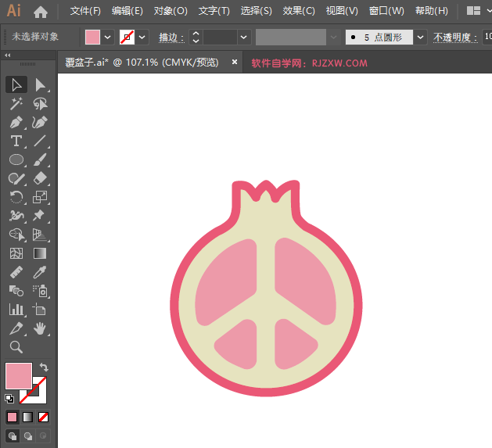The width and height of the screenshot is (492, 448).
Task: Set paint mode to None
Action: pyautogui.click(x=44, y=417)
